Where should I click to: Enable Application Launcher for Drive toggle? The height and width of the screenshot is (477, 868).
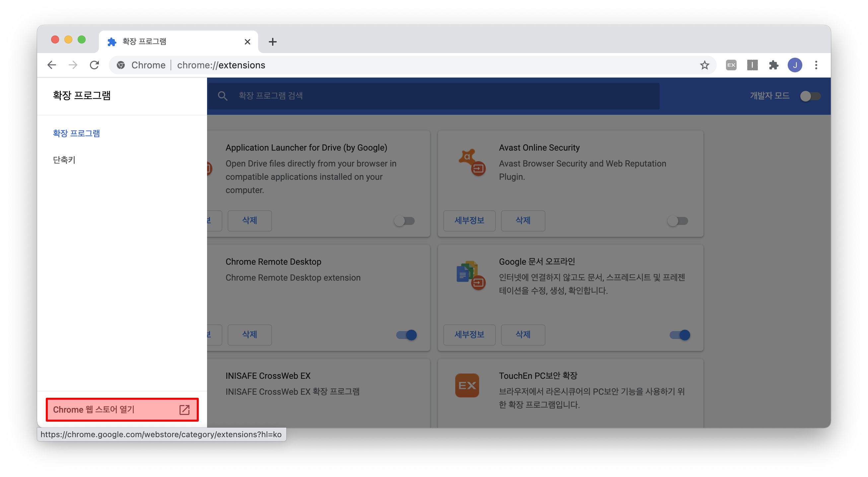point(404,221)
